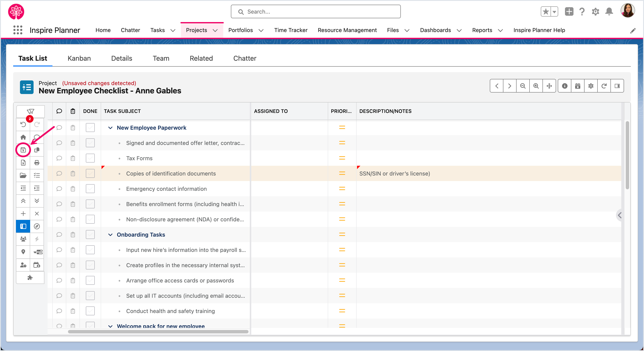Click the Save project icon in left toolbar
Image resolution: width=644 pixels, height=351 pixels.
23,150
